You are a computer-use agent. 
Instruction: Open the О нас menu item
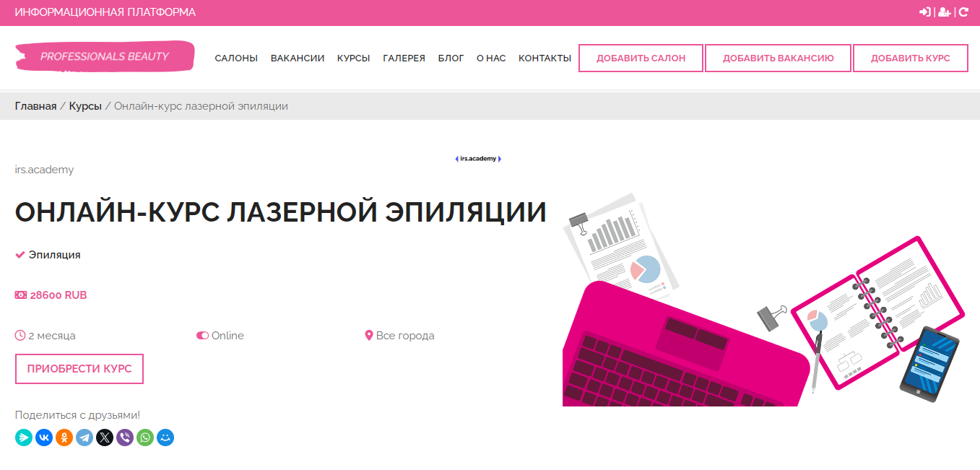[x=491, y=58]
